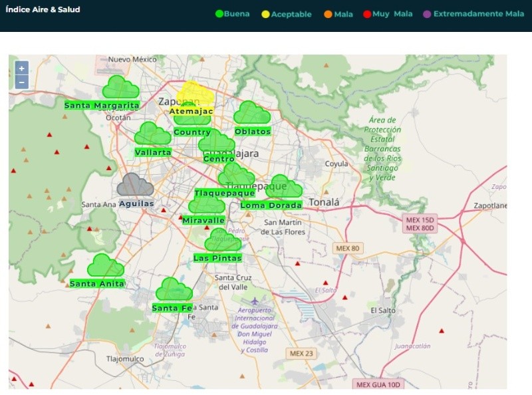Click the Vallarta green cloud marker
The height and width of the screenshot is (395, 532).
click(x=153, y=134)
